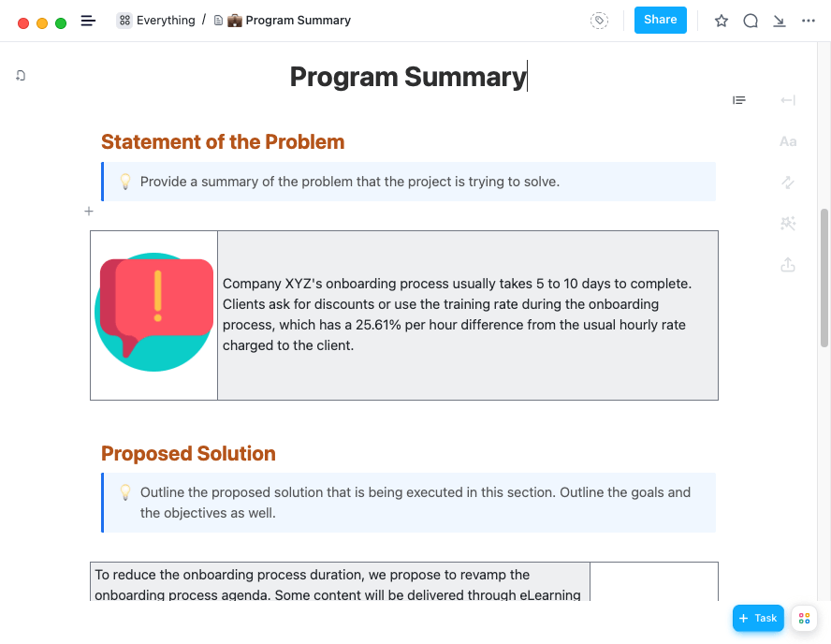Open the three-dot more options menu
Image resolution: width=831 pixels, height=644 pixels.
pos(809,21)
